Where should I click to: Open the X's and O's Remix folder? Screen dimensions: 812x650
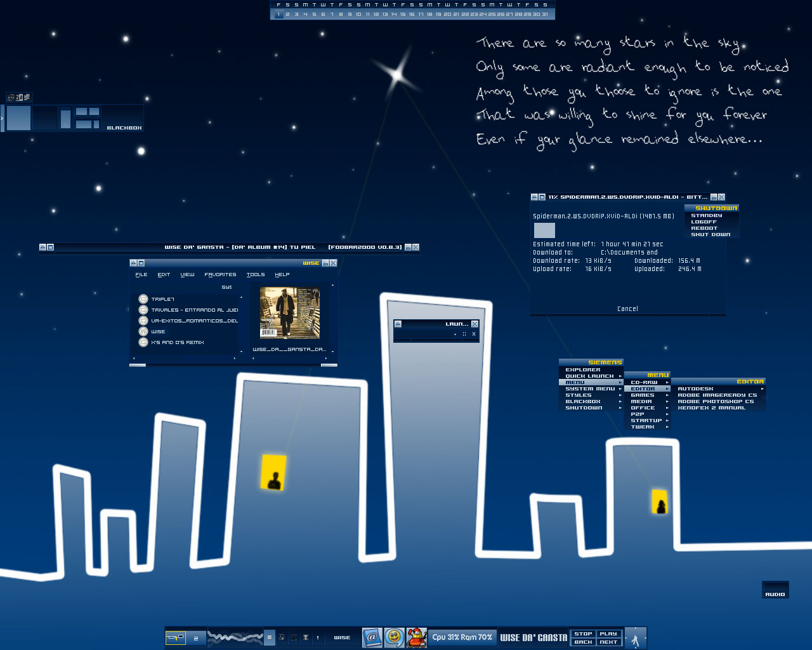click(143, 342)
